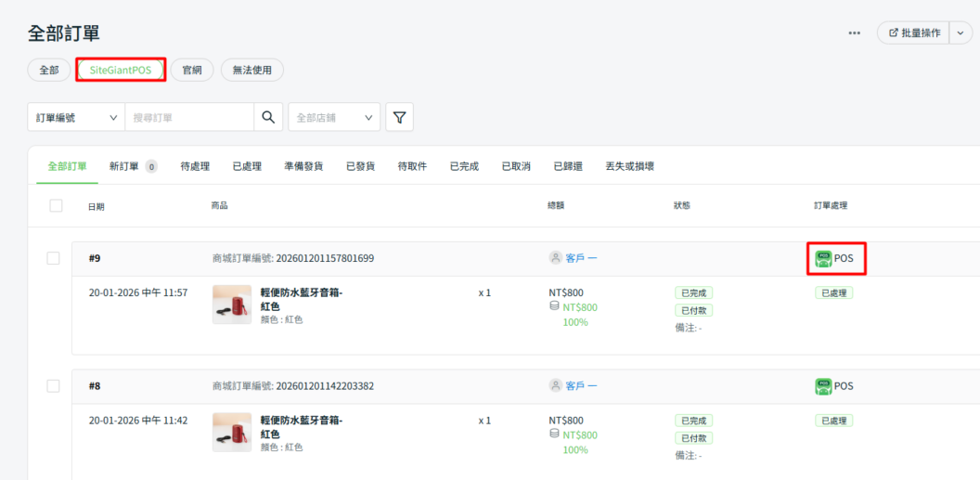Check the box for order #9

(x=53, y=258)
